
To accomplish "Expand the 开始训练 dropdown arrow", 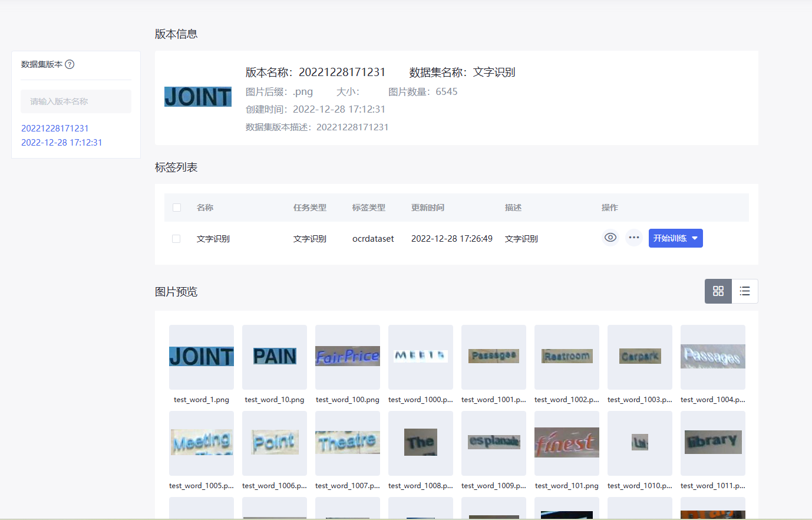I will click(695, 238).
